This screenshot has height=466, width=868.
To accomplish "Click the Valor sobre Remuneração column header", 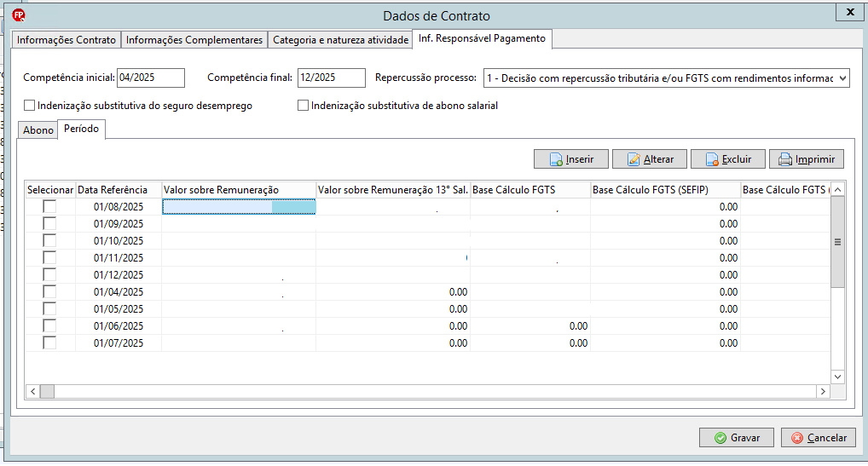I will pyautogui.click(x=239, y=190).
